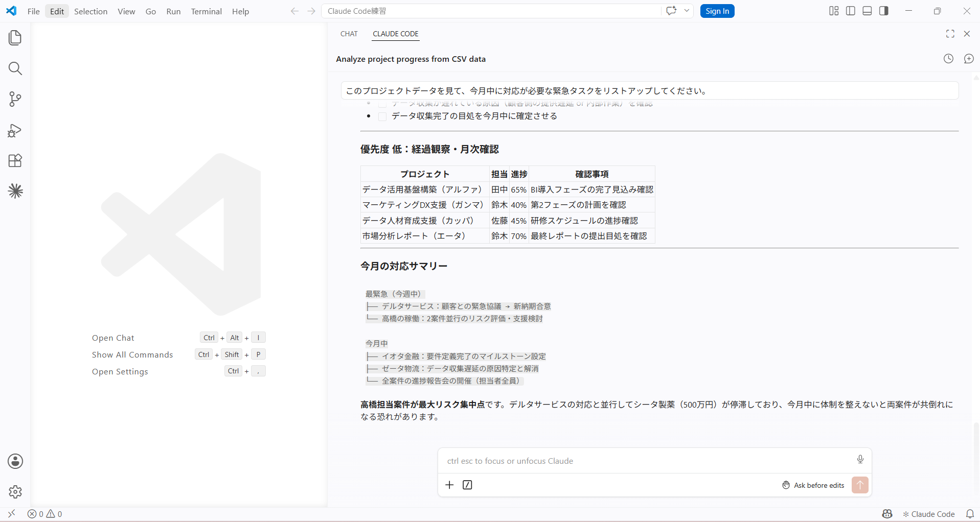This screenshot has height=522, width=980.
Task: Click the 今月の対応サマリー heading
Action: coord(404,266)
